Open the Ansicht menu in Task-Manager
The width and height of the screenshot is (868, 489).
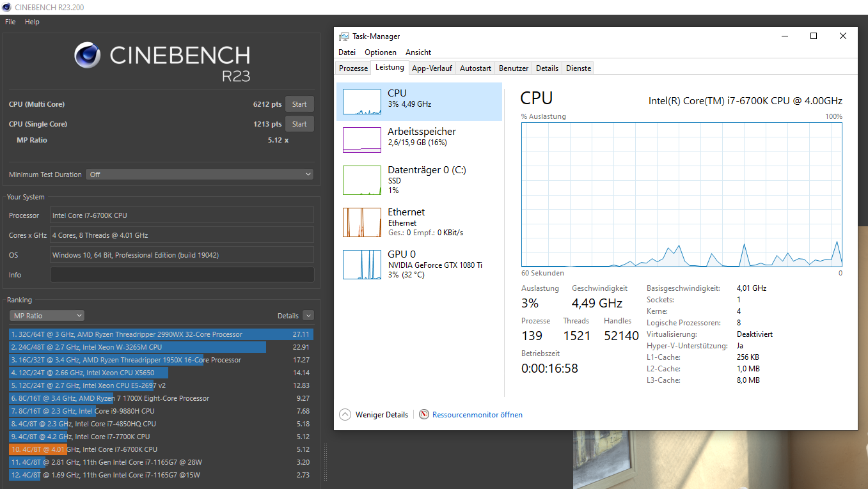point(418,52)
